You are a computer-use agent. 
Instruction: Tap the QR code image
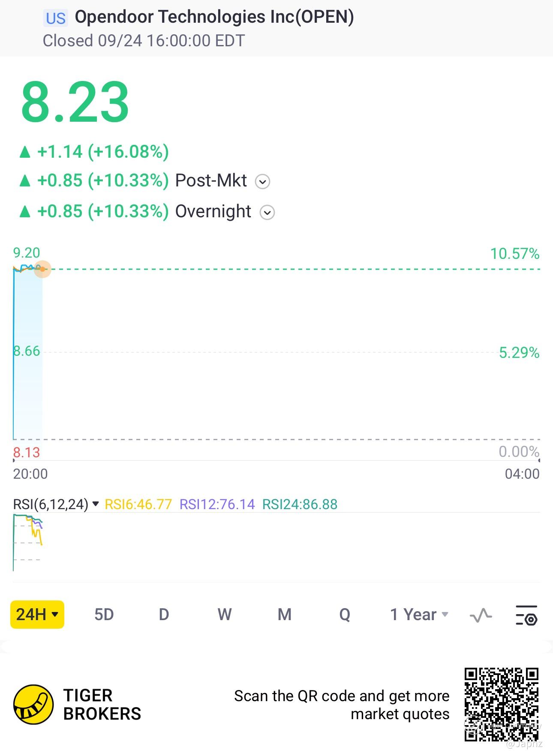[x=501, y=705]
